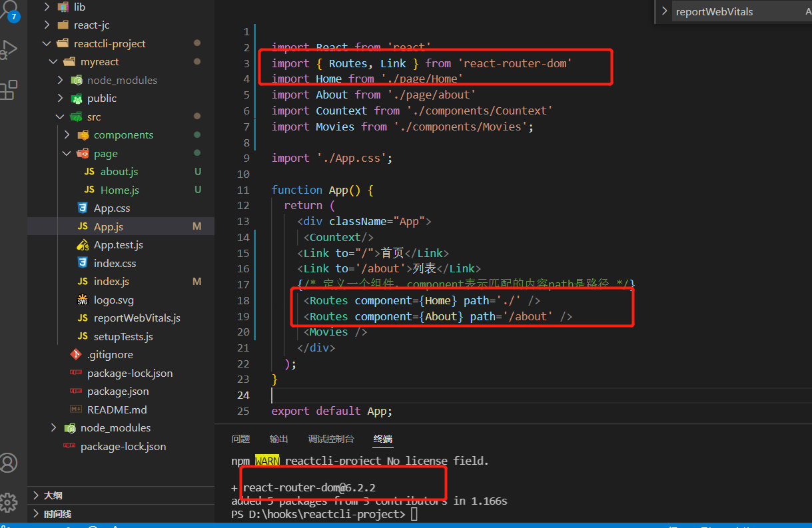Click the JS icon beside about.js
The width and height of the screenshot is (812, 528).
(x=89, y=172)
